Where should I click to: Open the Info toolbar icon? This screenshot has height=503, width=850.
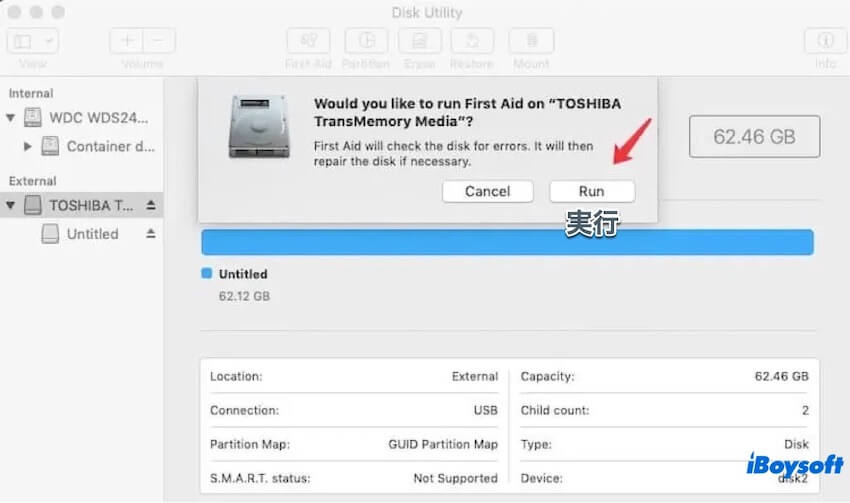(x=825, y=41)
